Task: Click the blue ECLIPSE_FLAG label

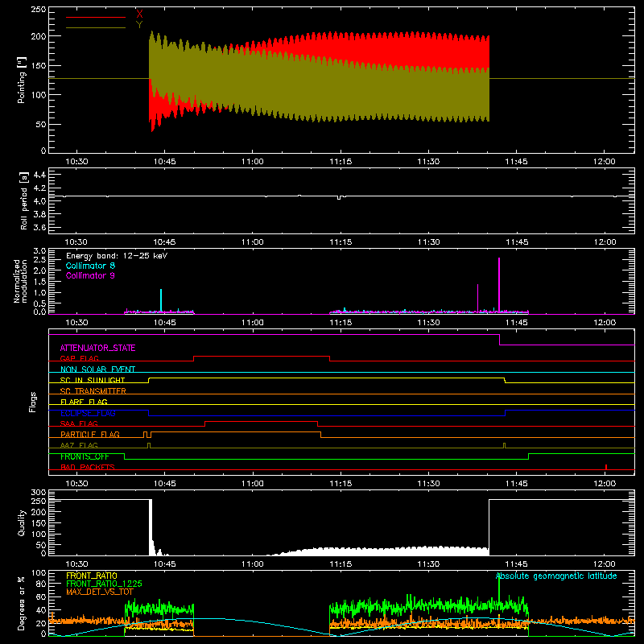Action: point(88,413)
